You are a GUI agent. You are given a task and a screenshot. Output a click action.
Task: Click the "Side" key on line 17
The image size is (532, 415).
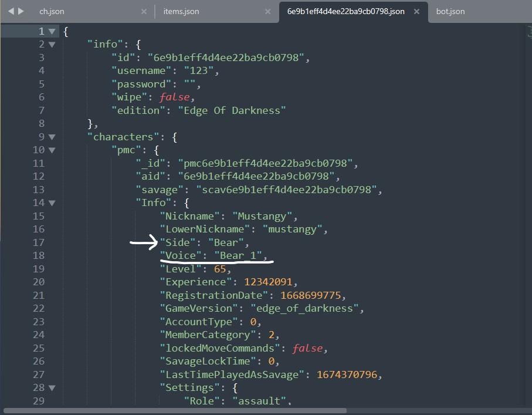[x=178, y=243]
